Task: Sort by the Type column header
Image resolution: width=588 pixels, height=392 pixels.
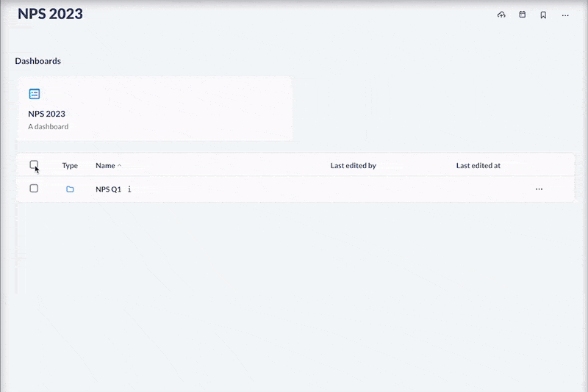Action: click(x=70, y=165)
